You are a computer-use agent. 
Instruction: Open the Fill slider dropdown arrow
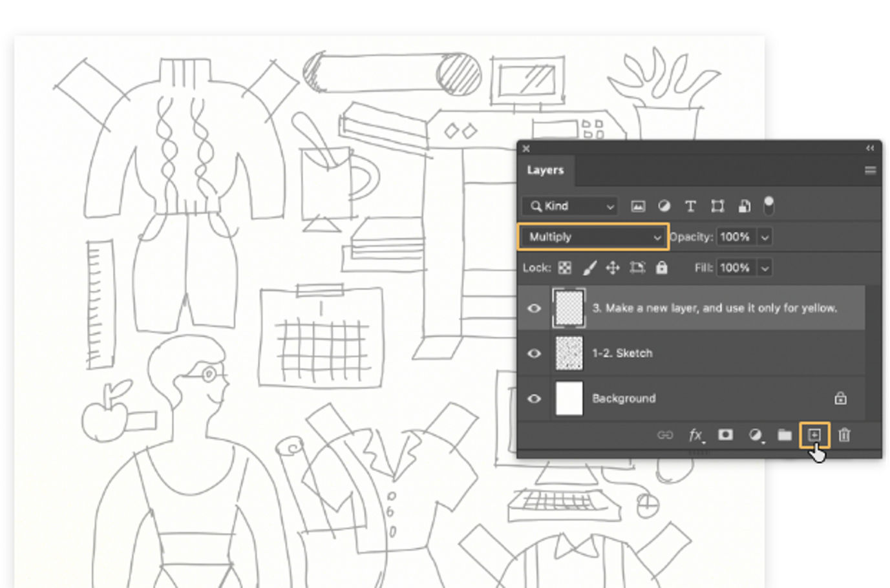coord(765,268)
